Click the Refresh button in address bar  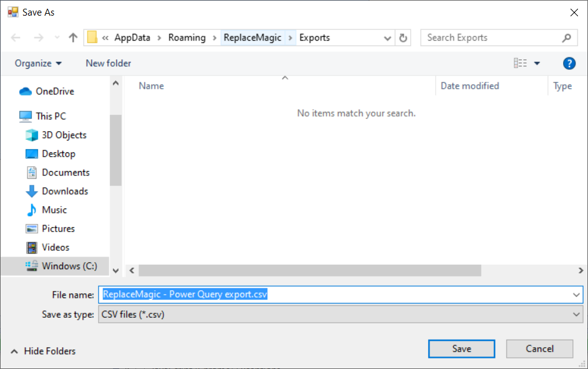(x=403, y=37)
